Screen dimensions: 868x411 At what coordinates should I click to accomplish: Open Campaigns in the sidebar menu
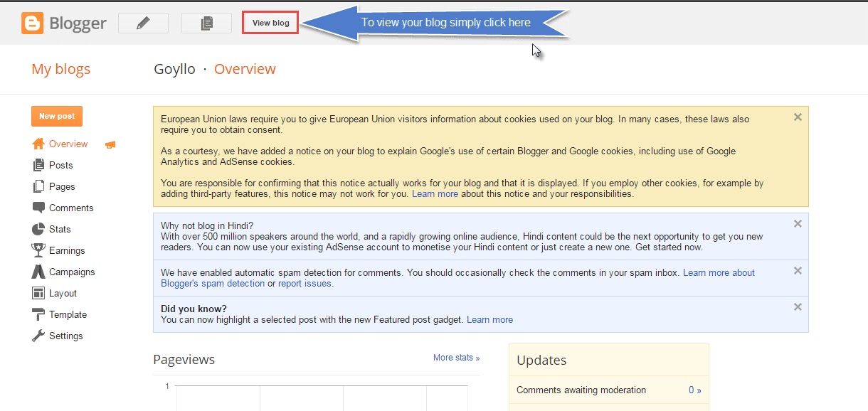pos(72,272)
